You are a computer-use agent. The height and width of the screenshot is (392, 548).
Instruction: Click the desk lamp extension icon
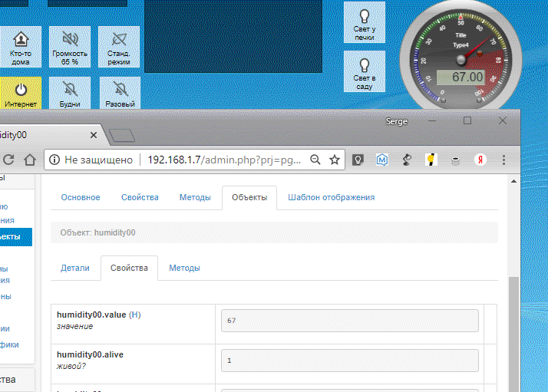click(407, 160)
